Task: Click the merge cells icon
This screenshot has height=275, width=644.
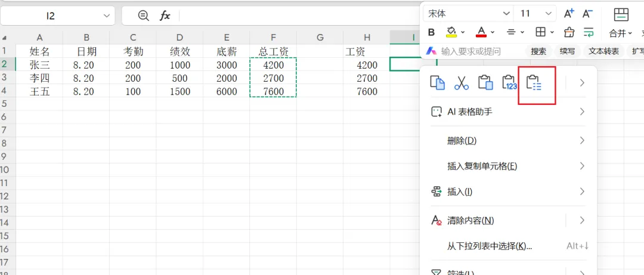Action: (x=621, y=14)
